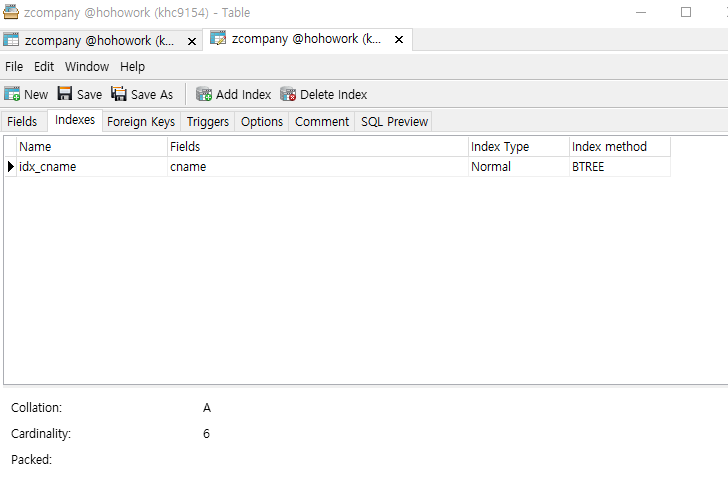Click the design-table icon on the second zcompany tab
Screen dimensions: 728x495
(x=218, y=38)
